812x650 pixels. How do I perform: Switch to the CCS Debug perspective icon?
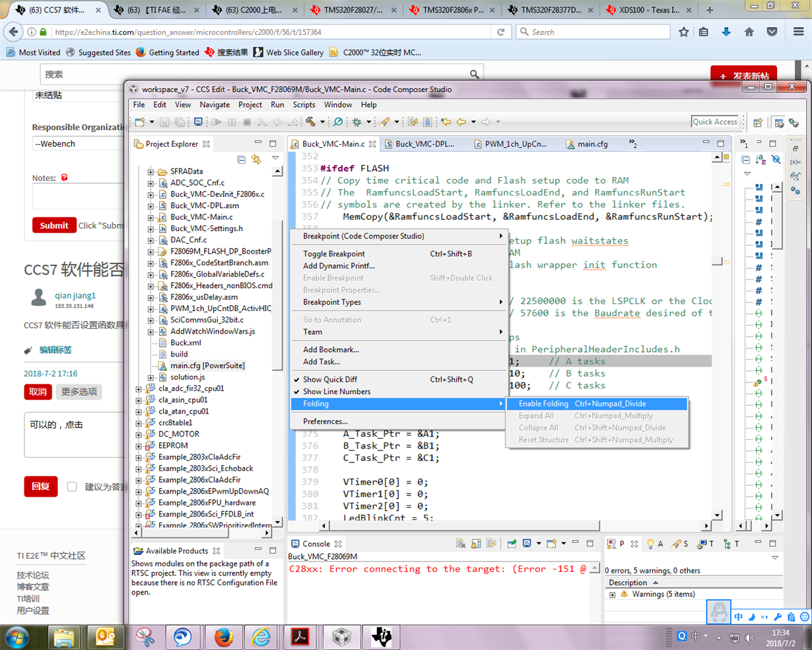[x=794, y=122]
